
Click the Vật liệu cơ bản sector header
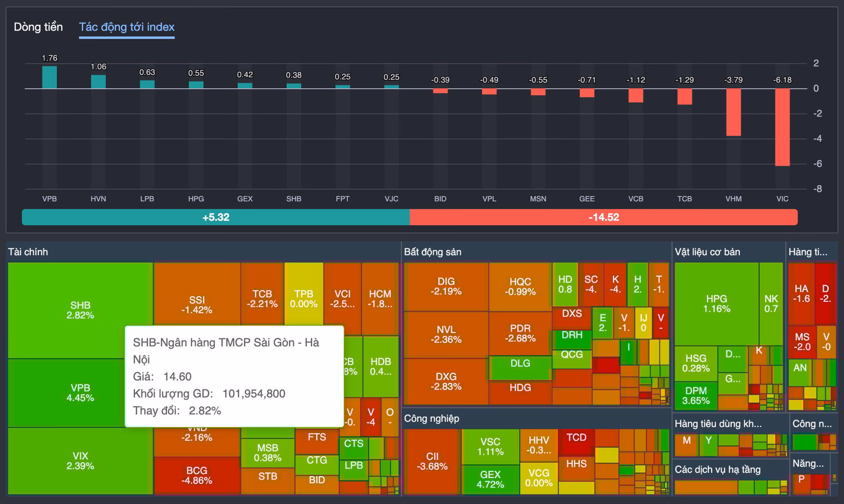707,252
